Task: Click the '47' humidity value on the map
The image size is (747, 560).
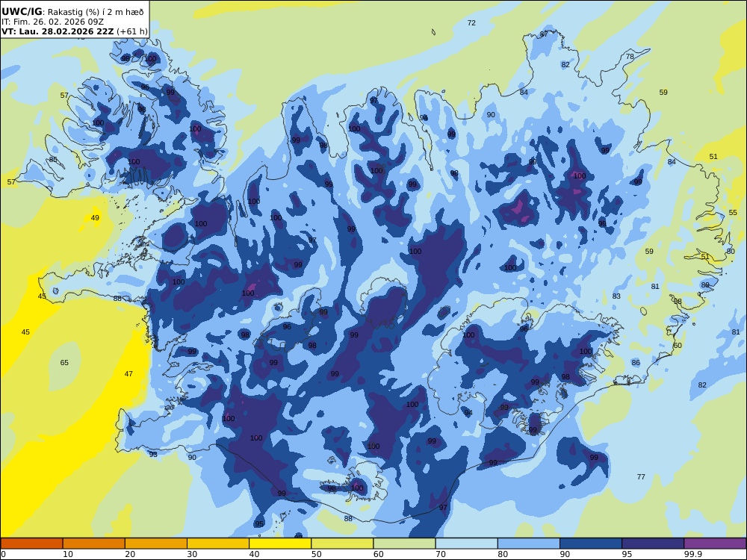Action: 128,374
